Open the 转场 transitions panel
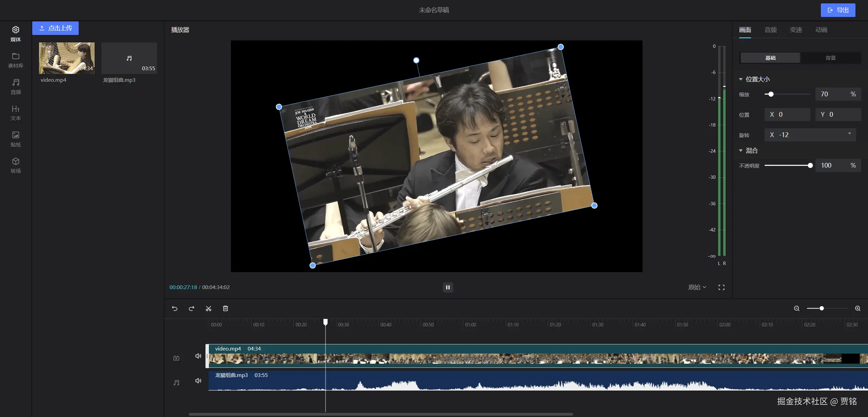Screen dimensions: 868x417 16,165
